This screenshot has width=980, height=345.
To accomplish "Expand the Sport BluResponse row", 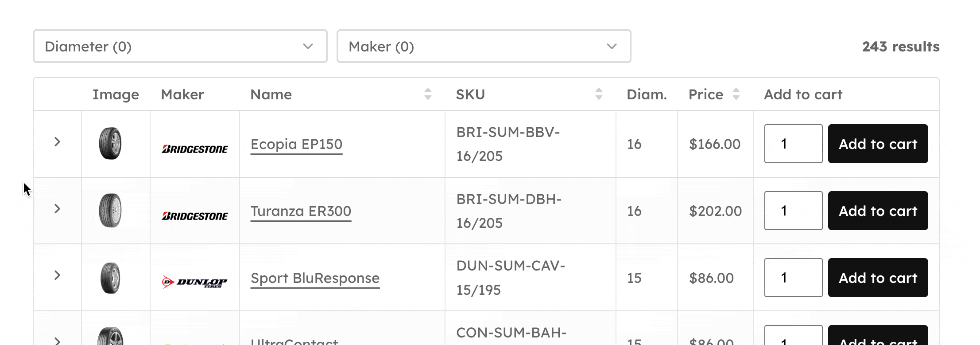I will coord(57,275).
